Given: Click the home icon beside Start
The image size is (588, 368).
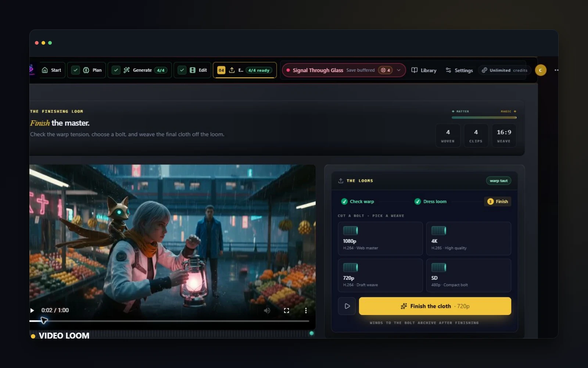Looking at the screenshot, I should coord(45,70).
